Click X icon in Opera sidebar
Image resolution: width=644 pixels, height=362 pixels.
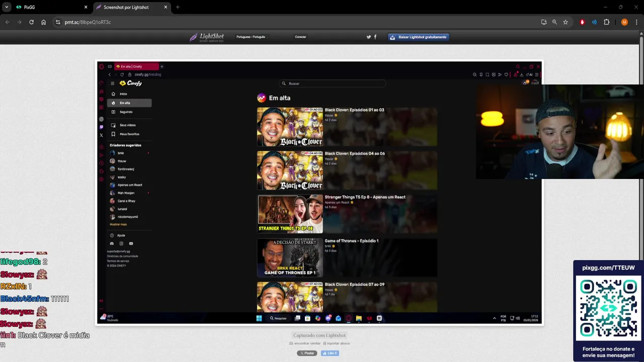point(101,135)
